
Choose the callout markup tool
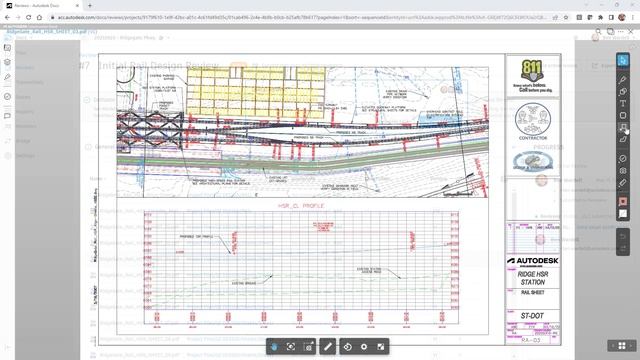(x=622, y=127)
